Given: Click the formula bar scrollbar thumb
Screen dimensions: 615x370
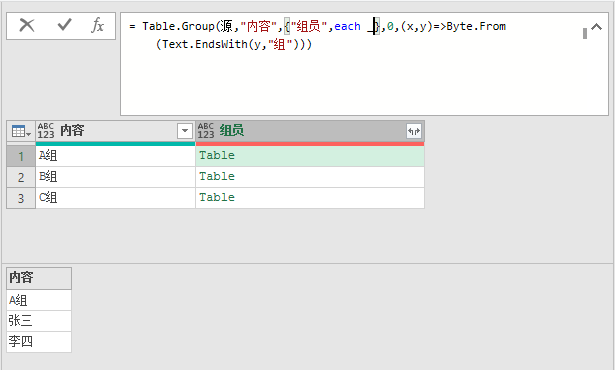Looking at the screenshot, I should pyautogui.click(x=585, y=33).
